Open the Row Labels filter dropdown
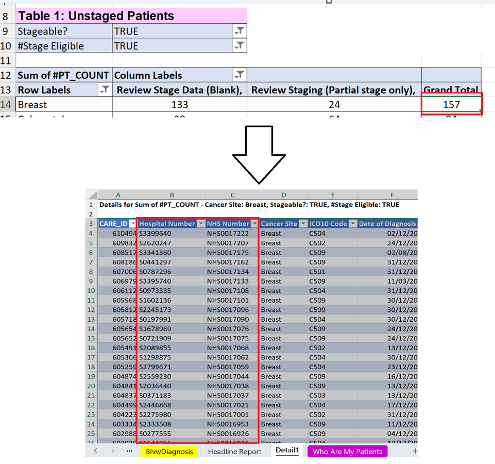 pyautogui.click(x=105, y=90)
